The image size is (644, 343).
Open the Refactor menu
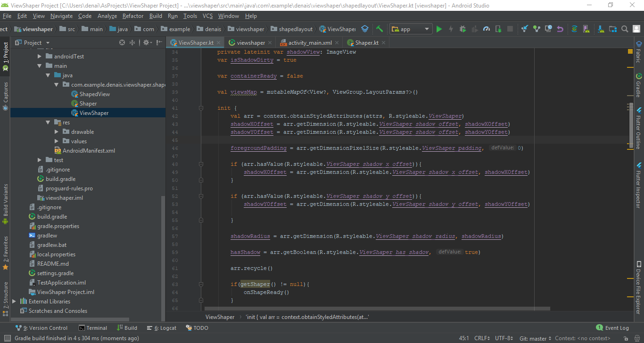coord(133,16)
